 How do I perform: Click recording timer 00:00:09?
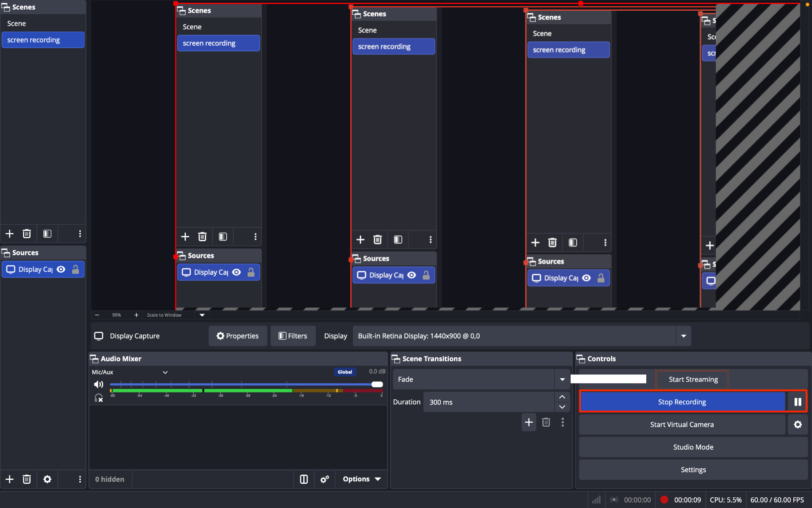688,500
